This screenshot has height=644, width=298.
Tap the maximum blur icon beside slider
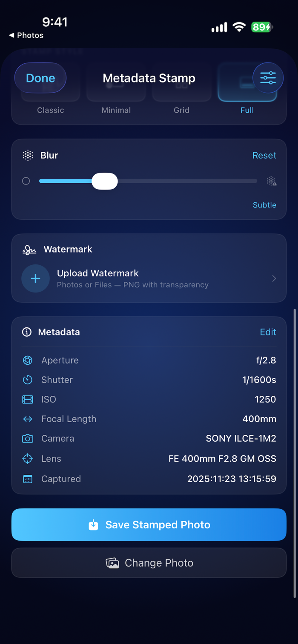click(x=272, y=181)
